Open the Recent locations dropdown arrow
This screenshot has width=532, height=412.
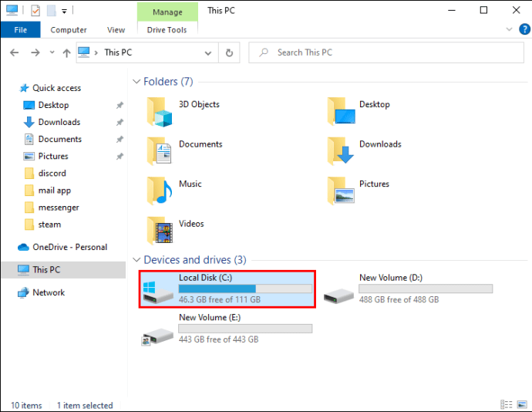pyautogui.click(x=52, y=52)
